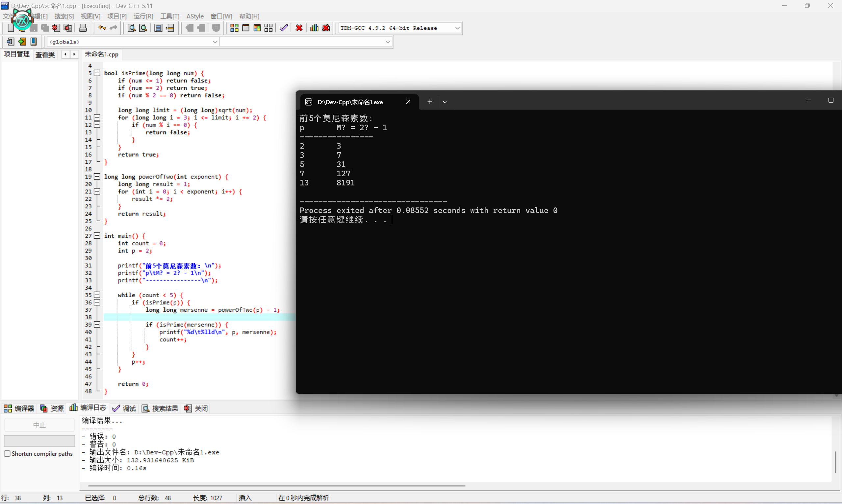This screenshot has height=504, width=842.
Task: Click the 中止 abort button
Action: 39,424
